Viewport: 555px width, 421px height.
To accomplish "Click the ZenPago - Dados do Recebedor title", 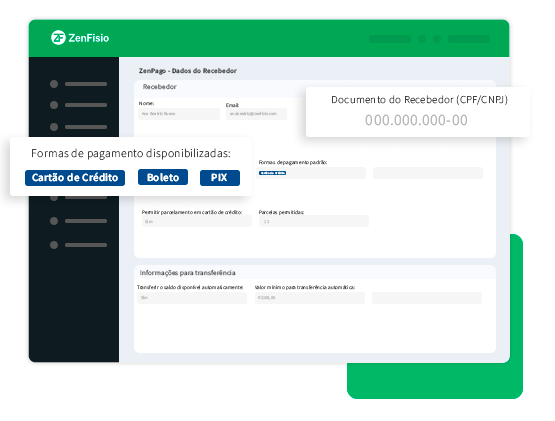I will coord(188,71).
